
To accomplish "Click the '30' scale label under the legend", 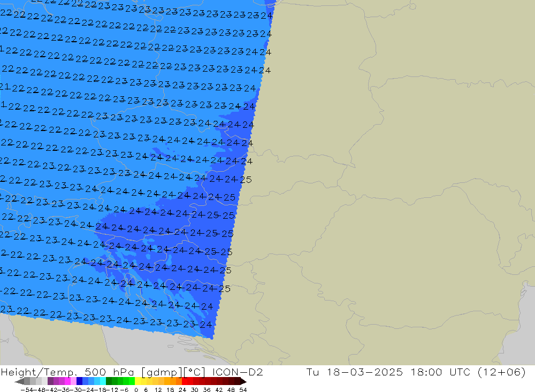I will (195, 390).
